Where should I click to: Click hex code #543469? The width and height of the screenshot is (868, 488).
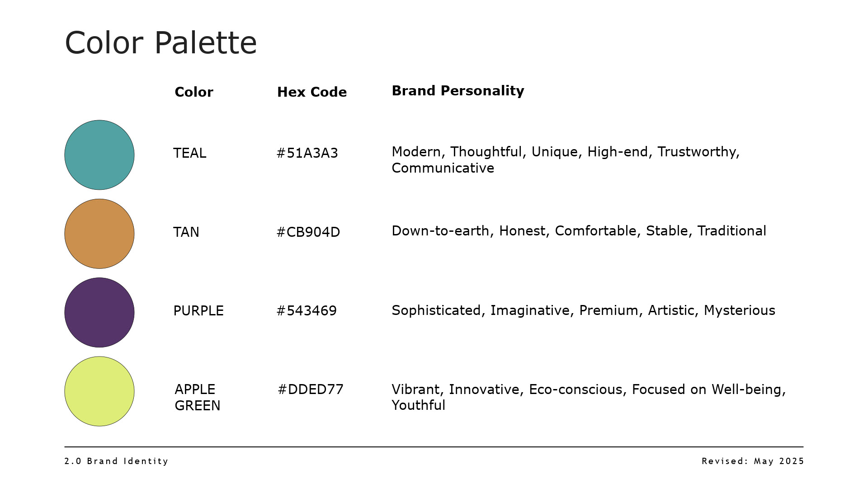pos(307,311)
